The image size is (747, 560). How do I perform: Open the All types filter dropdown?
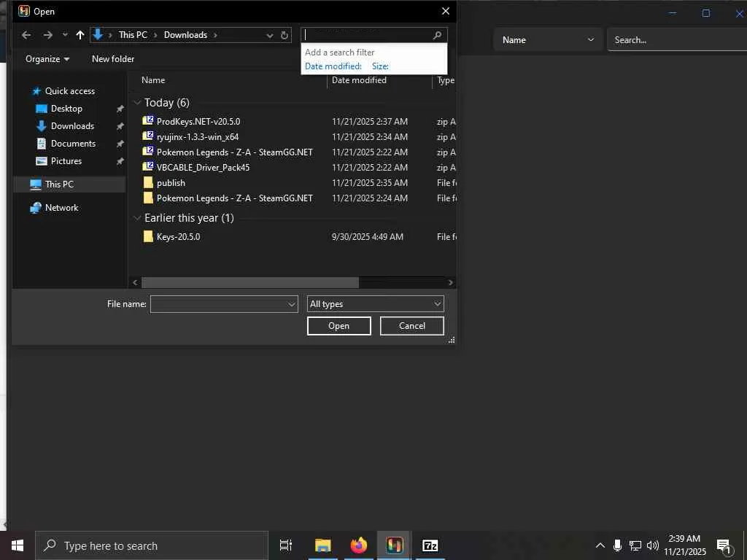coord(376,304)
